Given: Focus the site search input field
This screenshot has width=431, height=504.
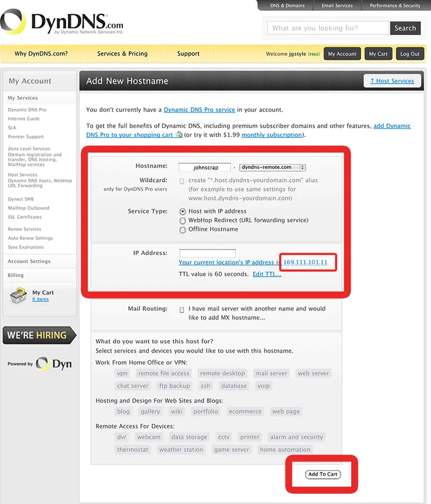Looking at the screenshot, I should 328,28.
